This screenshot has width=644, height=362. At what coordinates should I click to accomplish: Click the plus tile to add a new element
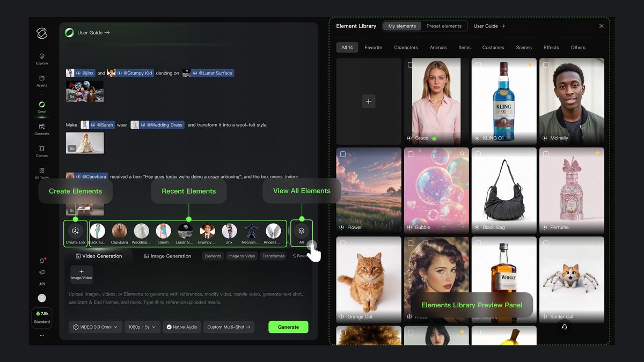369,101
